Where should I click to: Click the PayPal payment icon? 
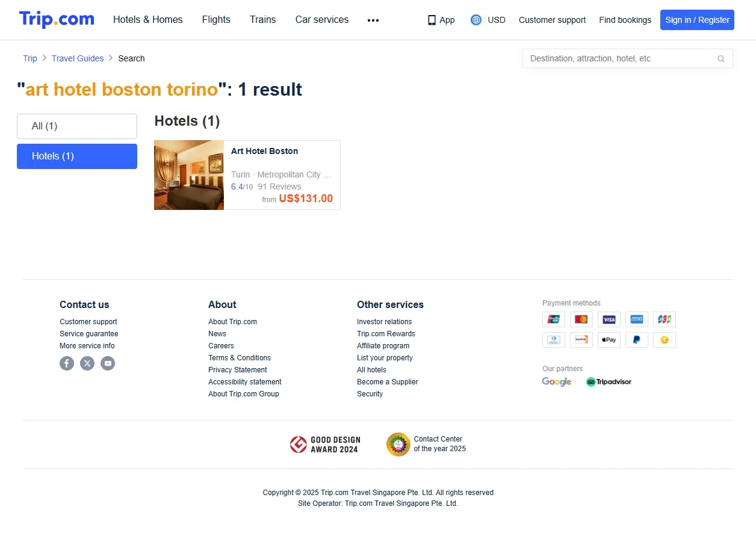pos(637,340)
